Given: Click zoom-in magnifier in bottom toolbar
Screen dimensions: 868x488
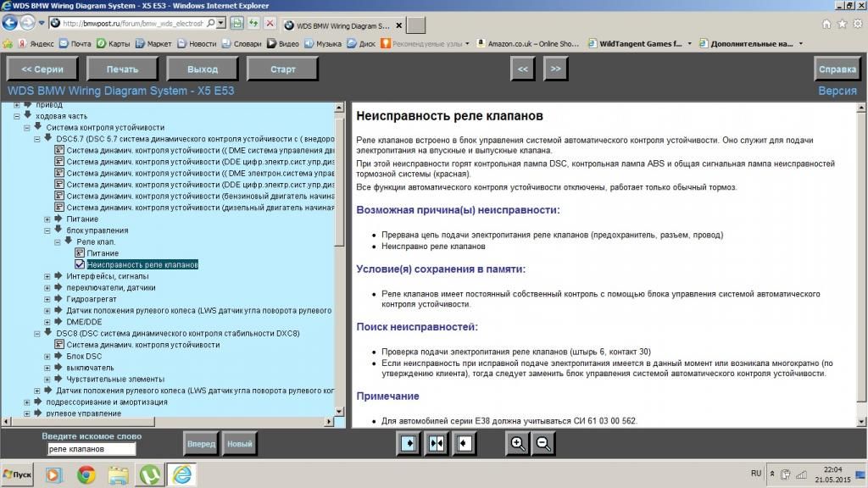Looking at the screenshot, I should [518, 444].
